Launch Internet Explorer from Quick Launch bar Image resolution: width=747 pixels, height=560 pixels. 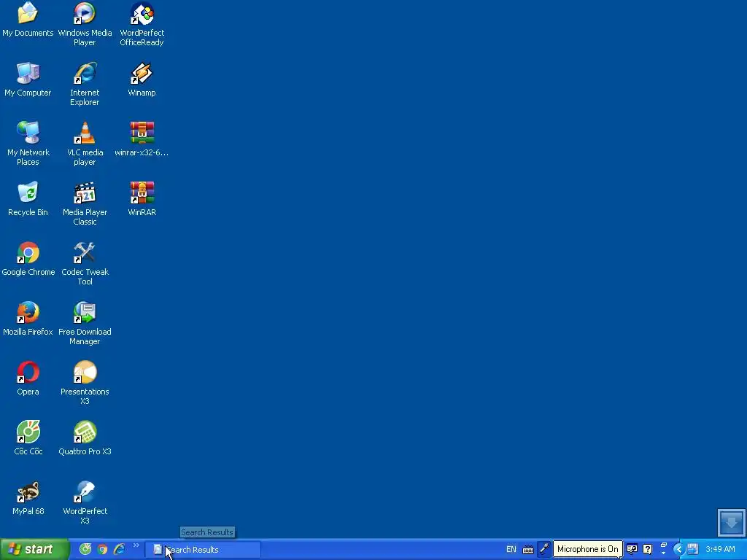pyautogui.click(x=119, y=550)
